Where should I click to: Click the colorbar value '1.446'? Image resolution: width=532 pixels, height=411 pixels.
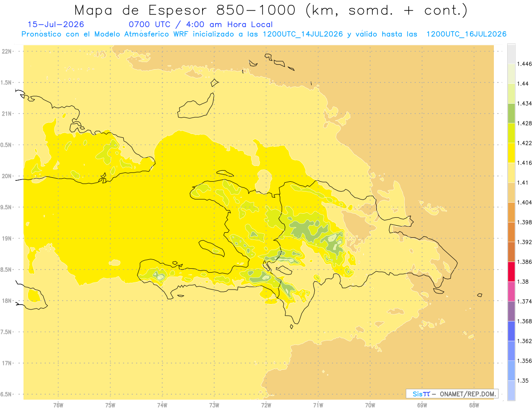tap(524, 64)
